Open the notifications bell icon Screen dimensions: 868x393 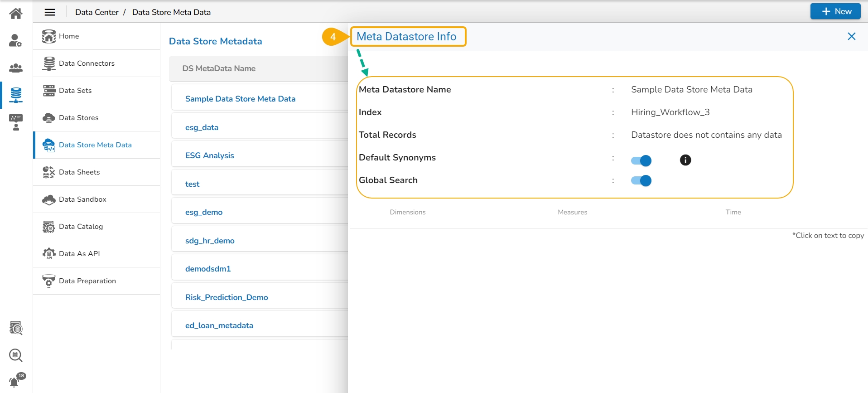pyautogui.click(x=15, y=381)
